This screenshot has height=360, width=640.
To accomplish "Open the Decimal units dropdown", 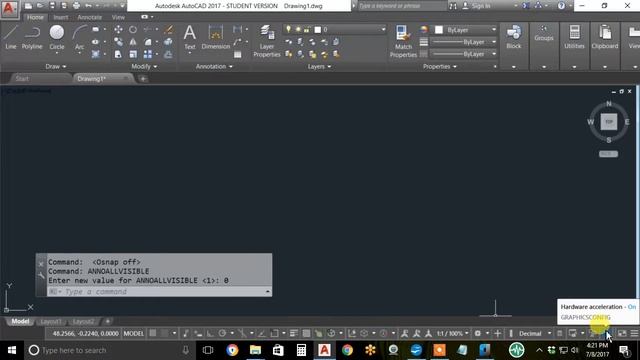I will coord(535,333).
